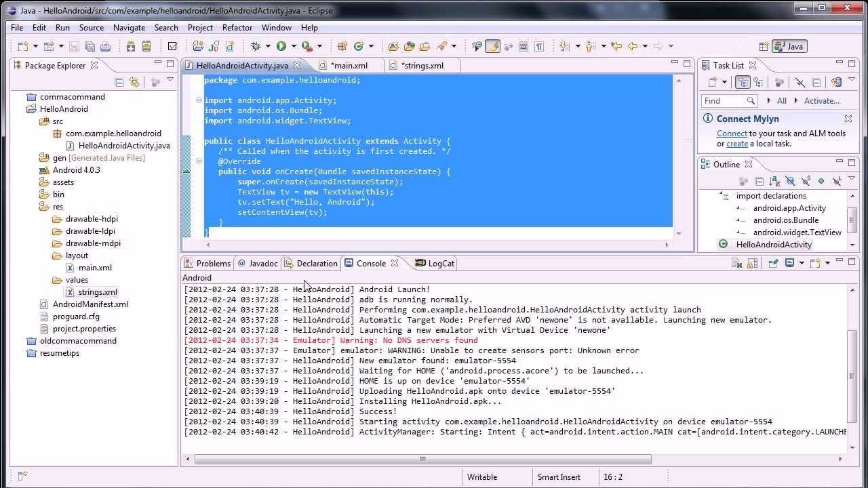Viewport: 868px width, 488px height.
Task: Click the New Task icon in Task List
Action: pos(713,82)
